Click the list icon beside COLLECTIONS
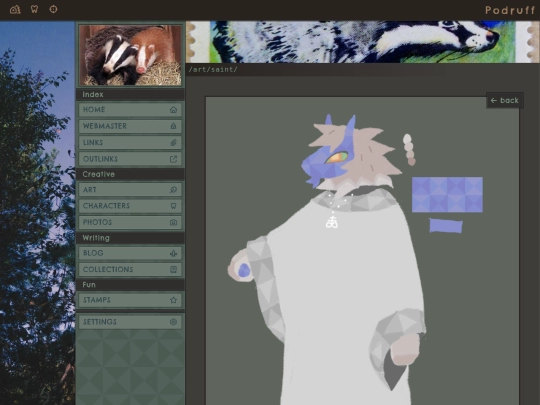This screenshot has height=405, width=540. tap(173, 270)
